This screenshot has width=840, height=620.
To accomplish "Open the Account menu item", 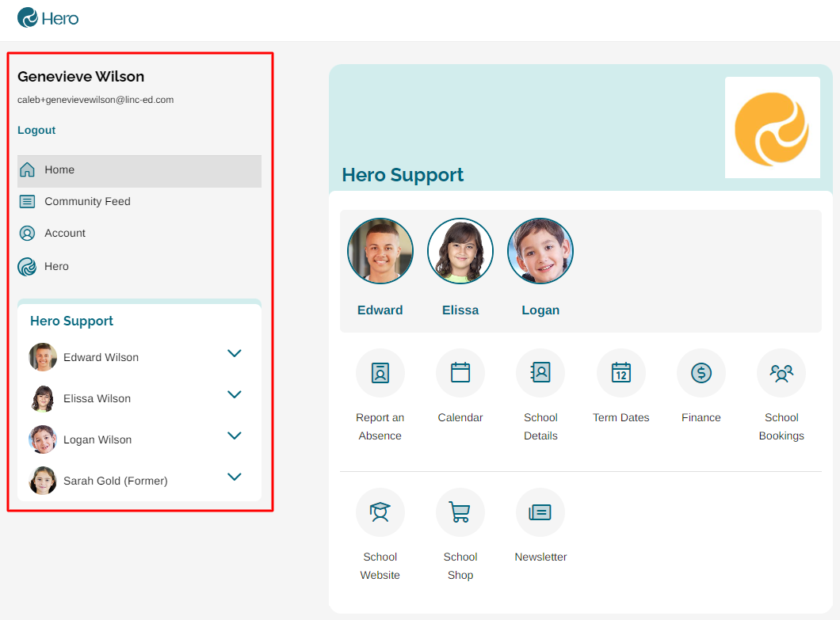I will pyautogui.click(x=65, y=234).
